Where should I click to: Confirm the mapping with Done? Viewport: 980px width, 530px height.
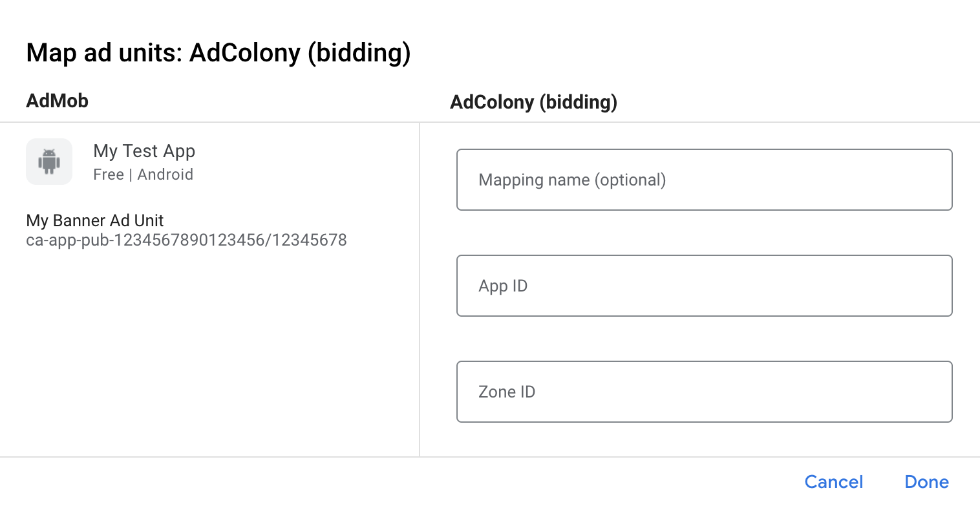point(926,482)
